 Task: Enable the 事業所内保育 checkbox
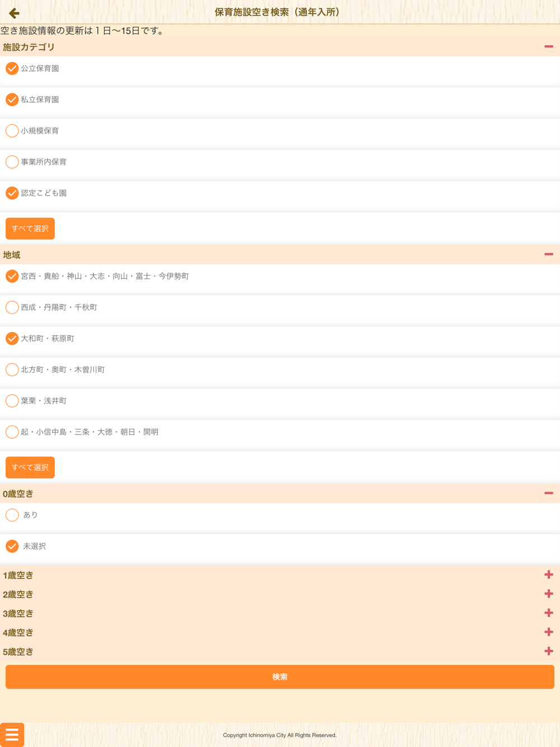pyautogui.click(x=12, y=162)
